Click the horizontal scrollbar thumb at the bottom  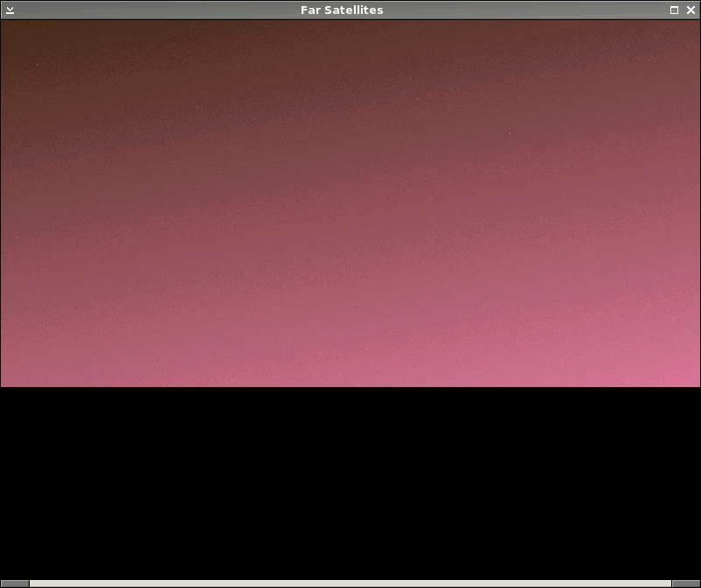click(350, 584)
